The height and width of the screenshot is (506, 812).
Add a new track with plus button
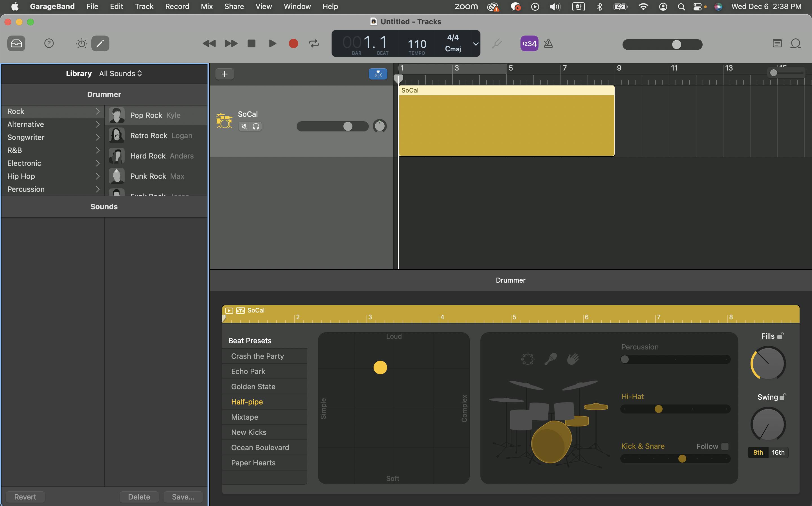pyautogui.click(x=224, y=74)
